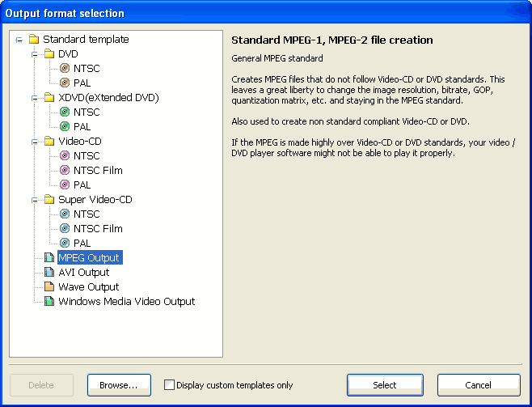Select the DVD NTSC disc icon
Viewport: 532px width, 407px height.
65,68
